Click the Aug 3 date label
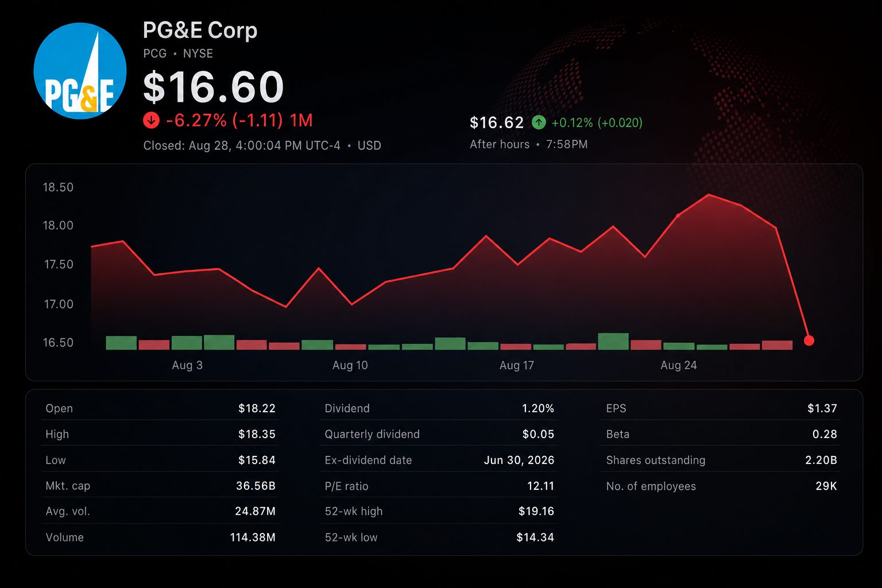Image resolution: width=882 pixels, height=588 pixels. 187,365
